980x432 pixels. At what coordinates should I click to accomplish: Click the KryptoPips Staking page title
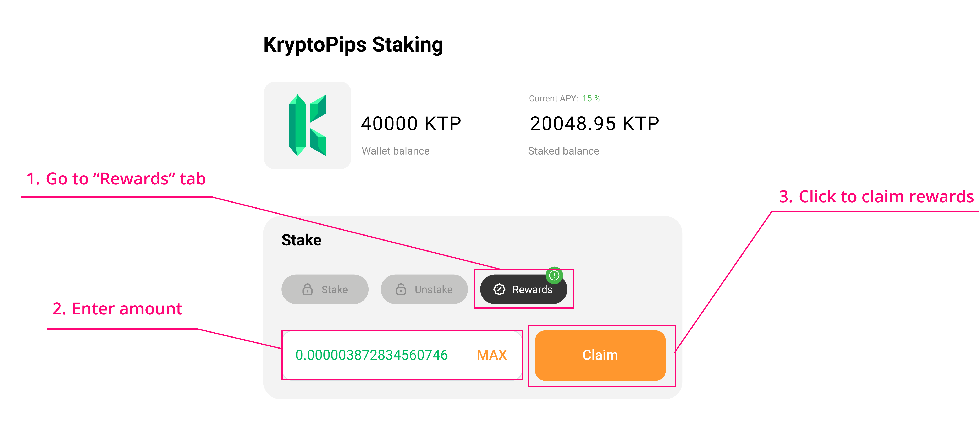(353, 44)
